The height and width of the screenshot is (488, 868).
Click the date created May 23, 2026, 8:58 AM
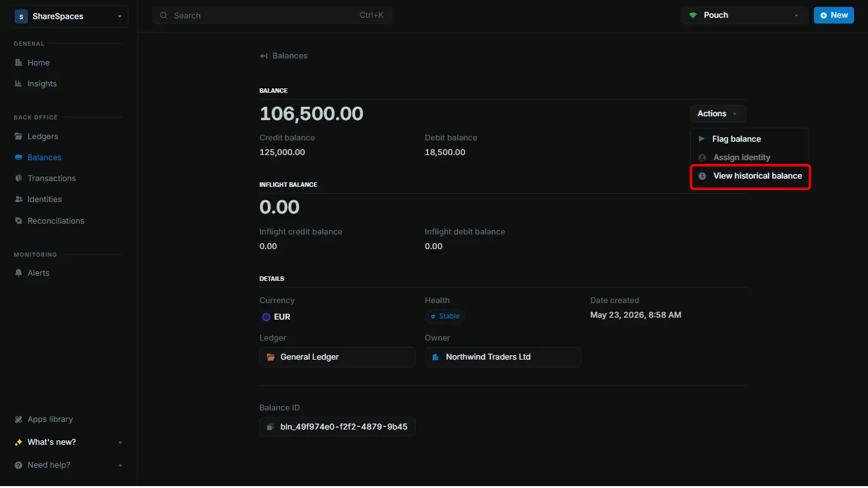(635, 315)
